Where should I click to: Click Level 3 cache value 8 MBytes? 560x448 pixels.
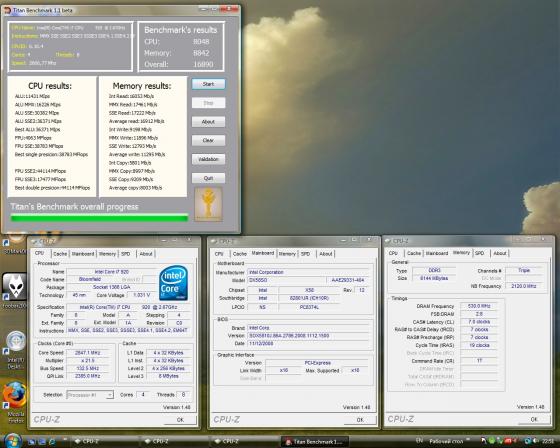coord(168,376)
